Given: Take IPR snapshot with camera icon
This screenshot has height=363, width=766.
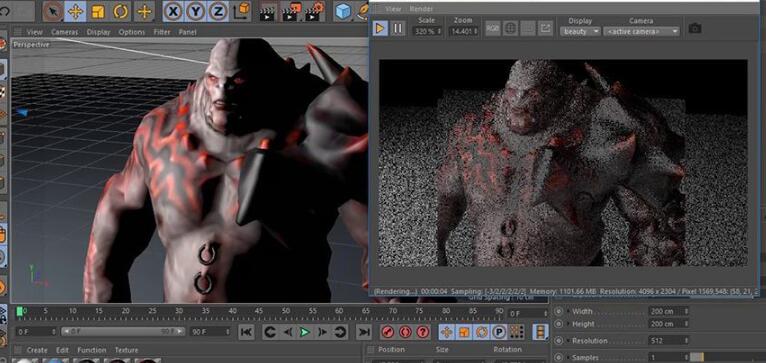Looking at the screenshot, I should [x=695, y=29].
